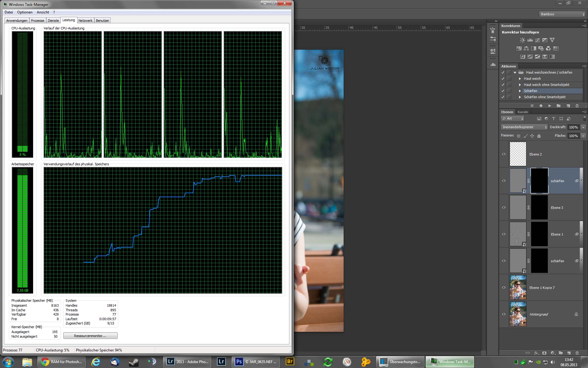Screen dimensions: 588x368
Task: Switch to the Prozesse tab
Action: pyautogui.click(x=37, y=21)
